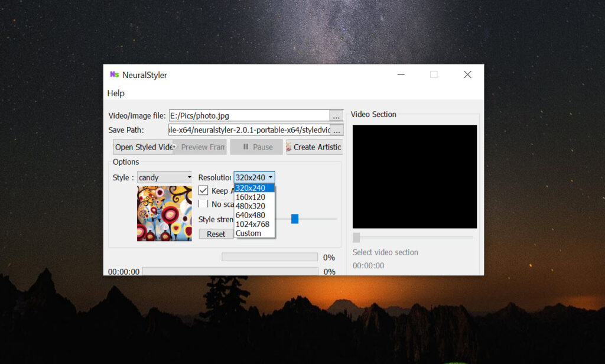
Task: Click the Pause button
Action: pos(257,147)
